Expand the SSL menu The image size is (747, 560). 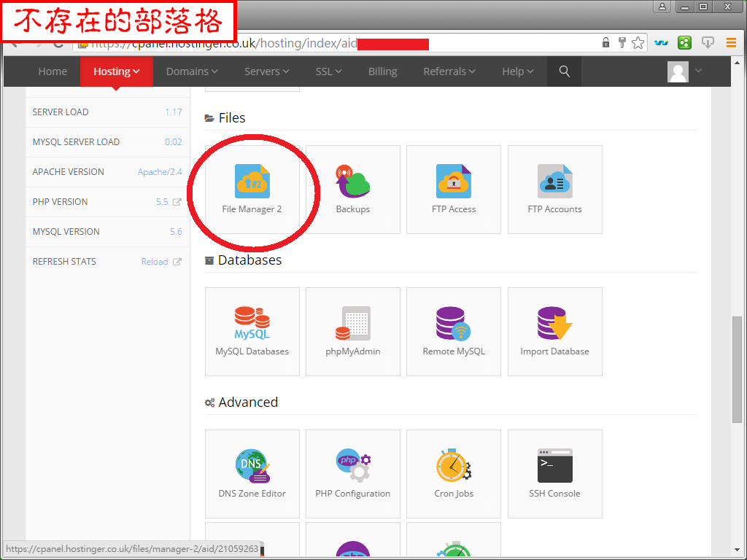329,71
